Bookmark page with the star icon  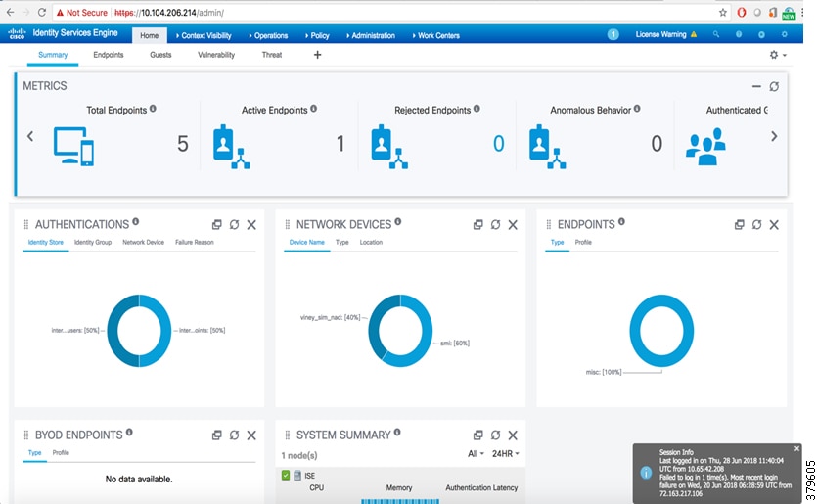(x=723, y=12)
